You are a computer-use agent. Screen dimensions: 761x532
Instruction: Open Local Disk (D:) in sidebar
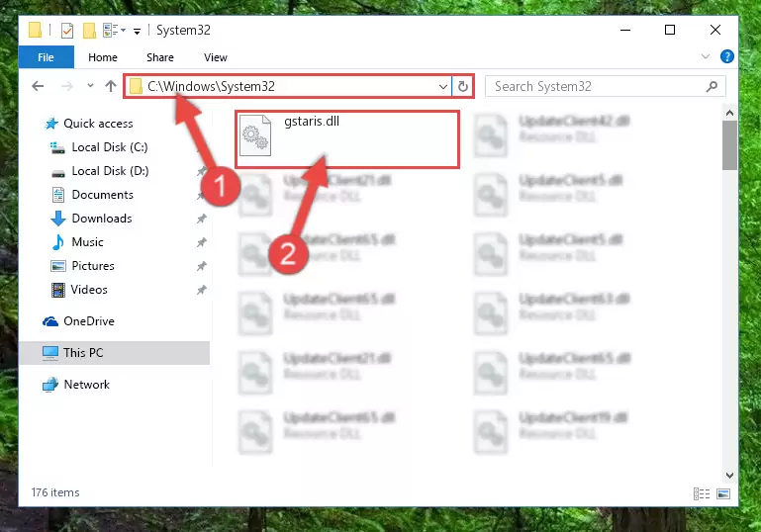(110, 171)
